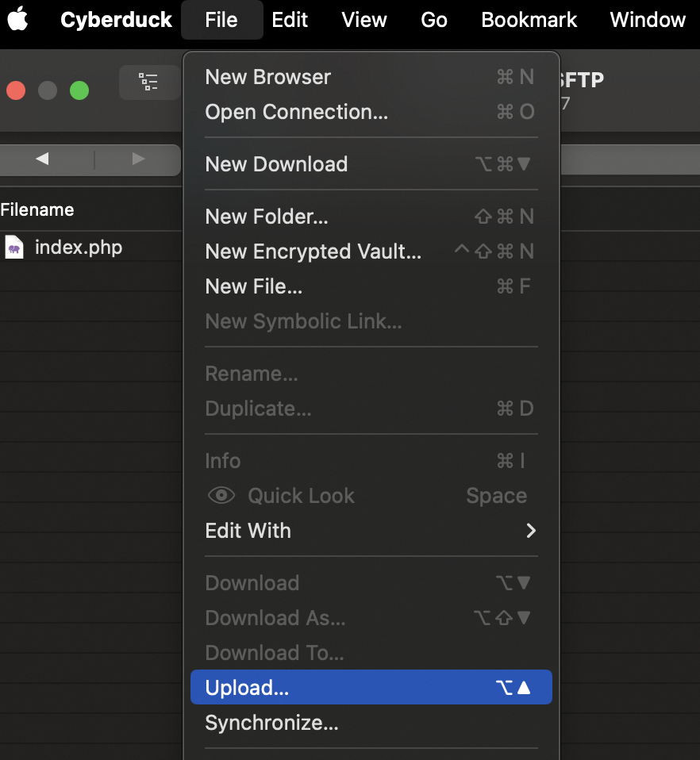
Task: Expand the Edit With submenu arrow
Action: 531,531
